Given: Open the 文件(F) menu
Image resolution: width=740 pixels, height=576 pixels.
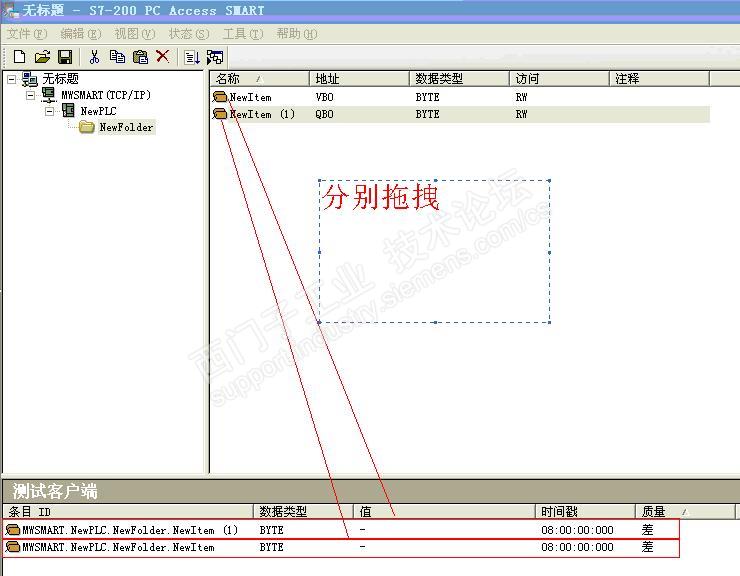Looking at the screenshot, I should [x=26, y=34].
